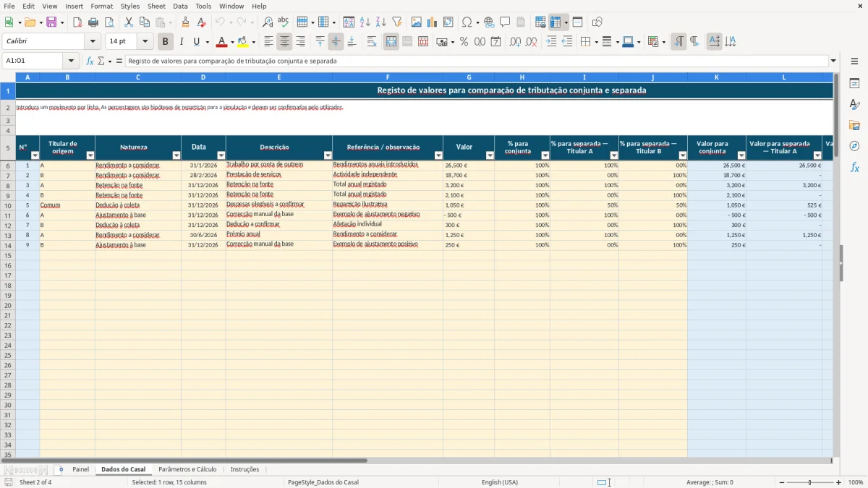
Task: Export directly as PDF
Action: pyautogui.click(x=77, y=22)
